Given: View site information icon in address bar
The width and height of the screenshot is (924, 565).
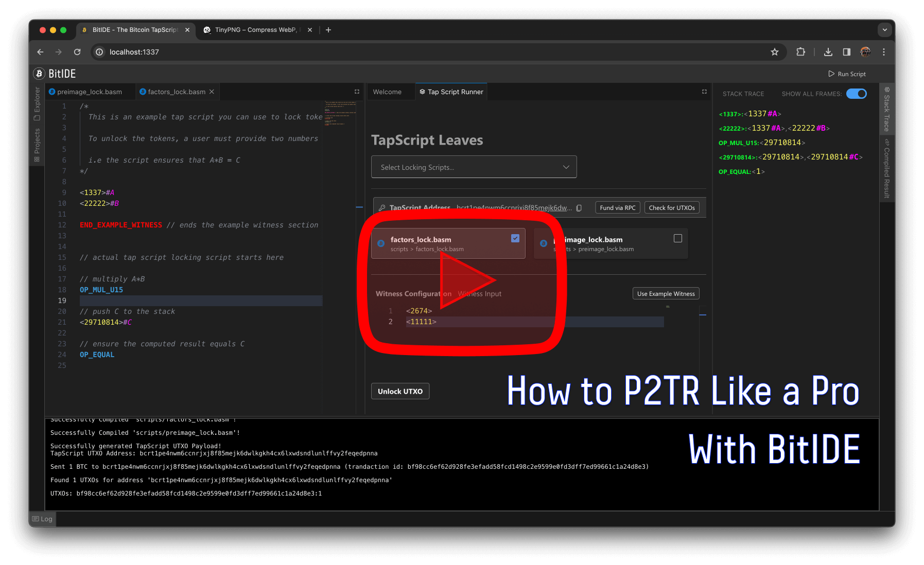Looking at the screenshot, I should [x=99, y=52].
